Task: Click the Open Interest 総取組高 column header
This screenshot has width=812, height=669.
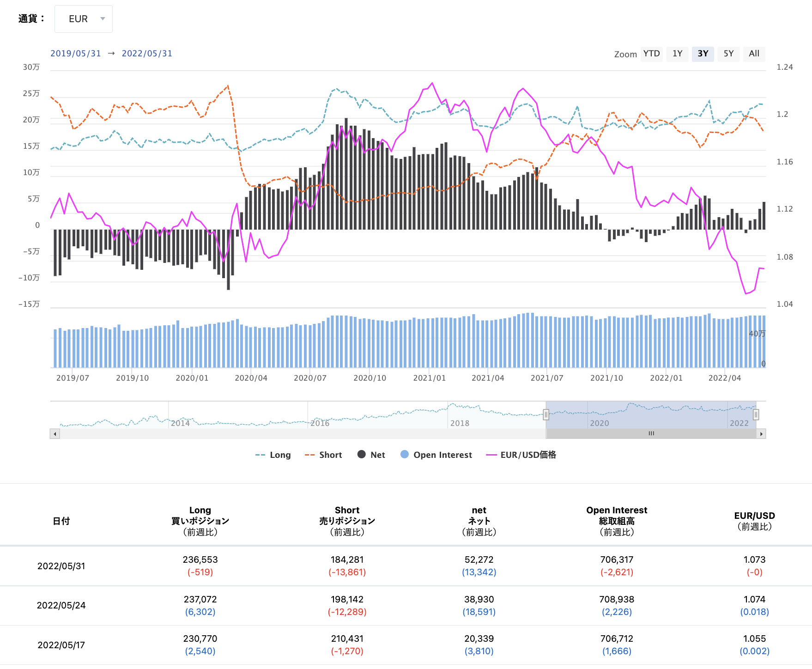Action: pyautogui.click(x=617, y=521)
